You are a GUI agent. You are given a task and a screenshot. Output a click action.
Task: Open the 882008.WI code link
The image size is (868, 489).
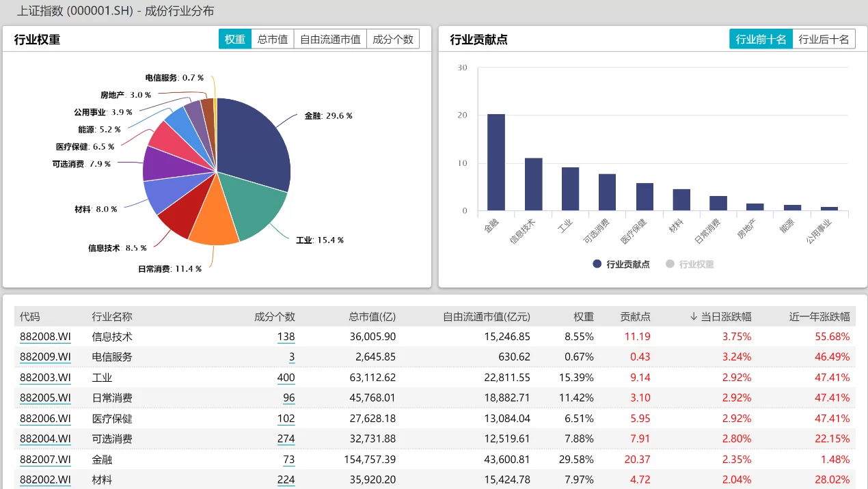coord(45,337)
